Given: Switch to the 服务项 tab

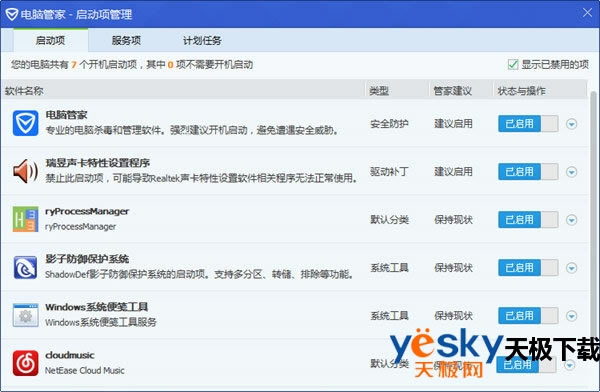Looking at the screenshot, I should click(126, 40).
